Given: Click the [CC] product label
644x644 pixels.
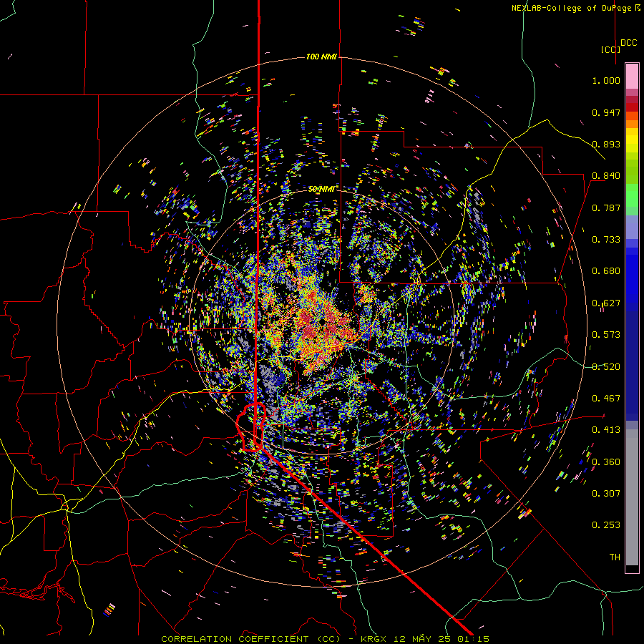Looking at the screenshot, I should tap(610, 49).
